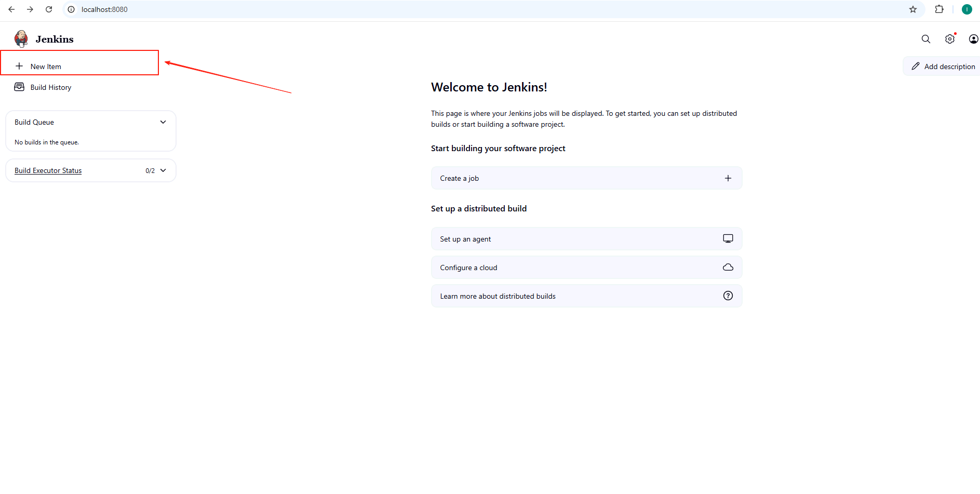Click the Build Queue heading
This screenshot has height=494, width=980.
[x=34, y=122]
